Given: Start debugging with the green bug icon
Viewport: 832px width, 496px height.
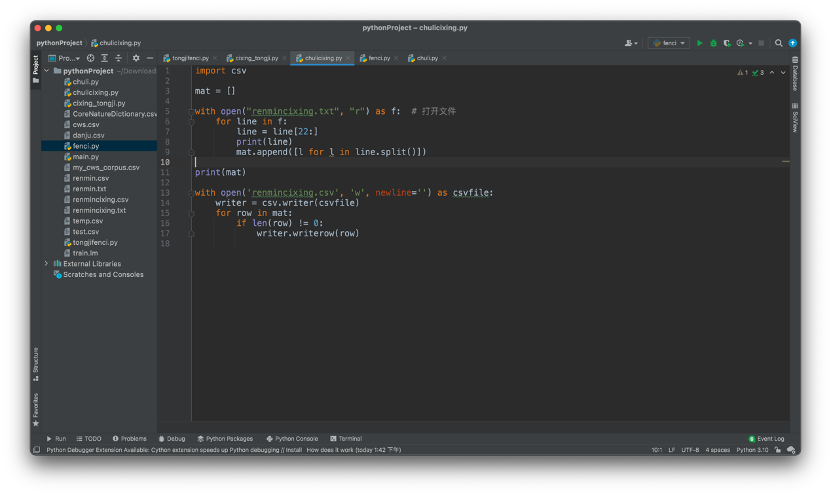Looking at the screenshot, I should [x=713, y=43].
